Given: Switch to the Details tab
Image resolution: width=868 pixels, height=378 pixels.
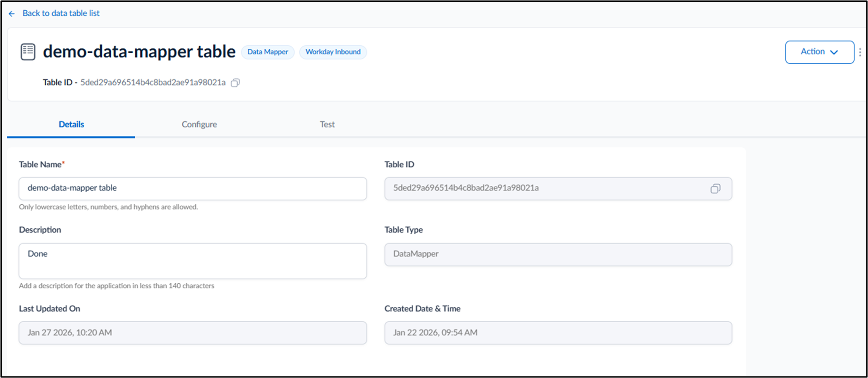Looking at the screenshot, I should pos(71,124).
